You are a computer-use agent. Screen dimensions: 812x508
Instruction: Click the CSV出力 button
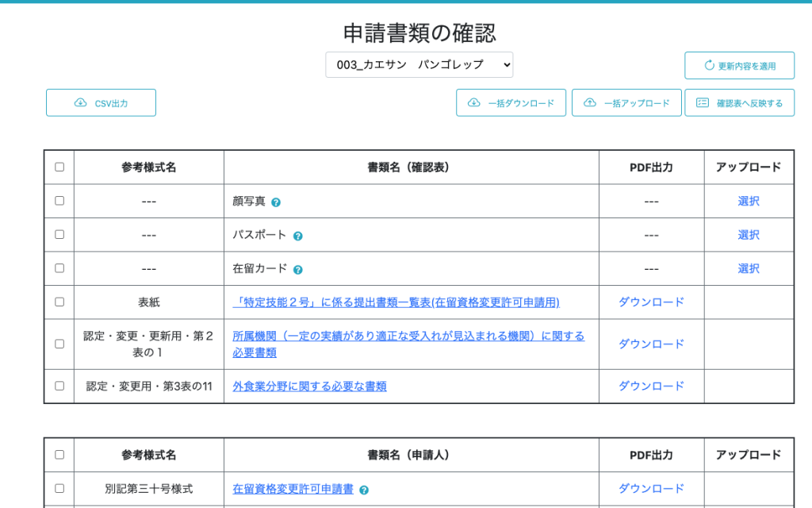pyautogui.click(x=101, y=102)
